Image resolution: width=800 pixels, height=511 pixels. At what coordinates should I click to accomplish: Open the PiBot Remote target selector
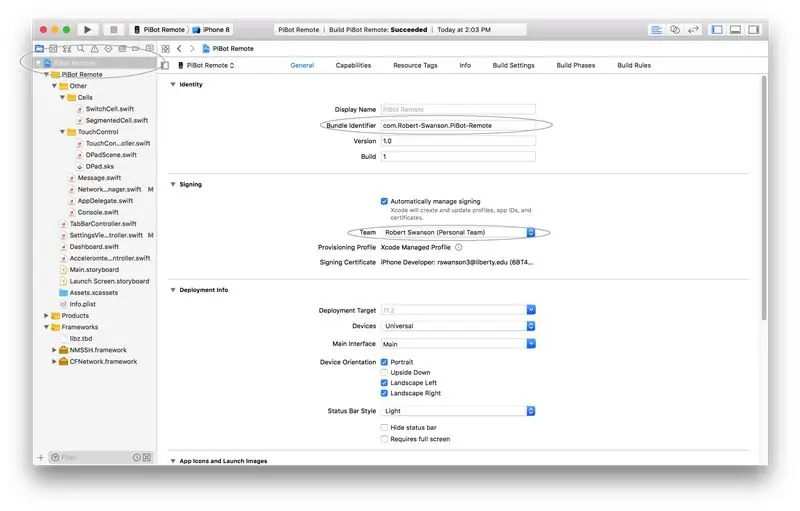(206, 65)
